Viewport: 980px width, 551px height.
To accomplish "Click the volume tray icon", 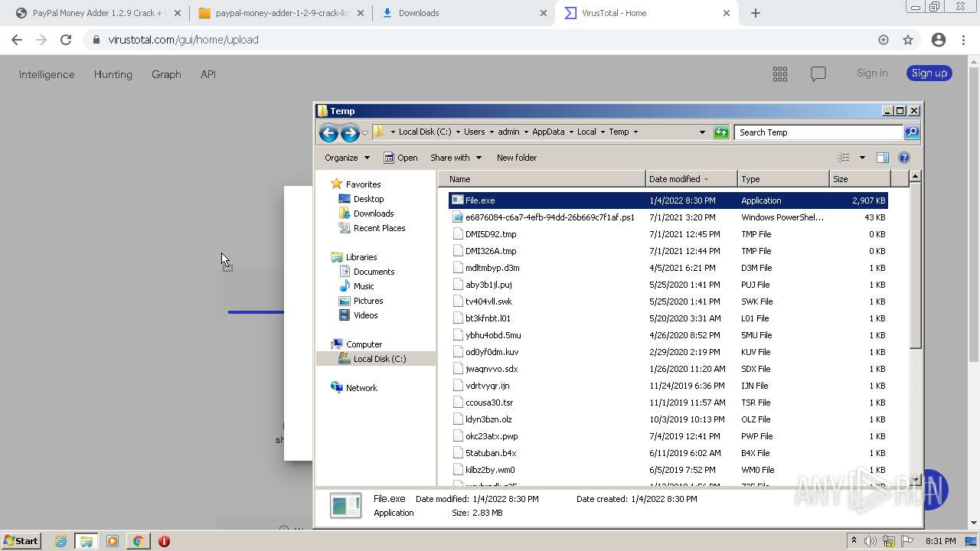I will [x=871, y=541].
